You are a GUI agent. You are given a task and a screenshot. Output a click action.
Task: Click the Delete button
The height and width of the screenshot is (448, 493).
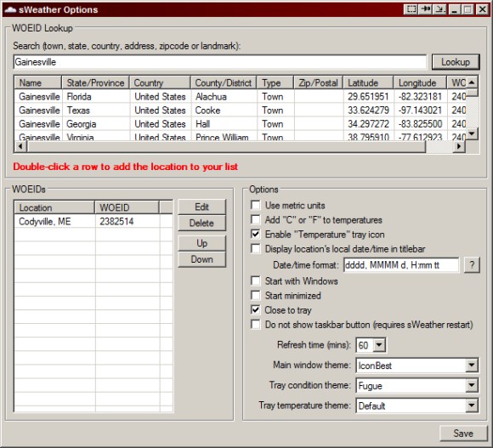pos(201,223)
